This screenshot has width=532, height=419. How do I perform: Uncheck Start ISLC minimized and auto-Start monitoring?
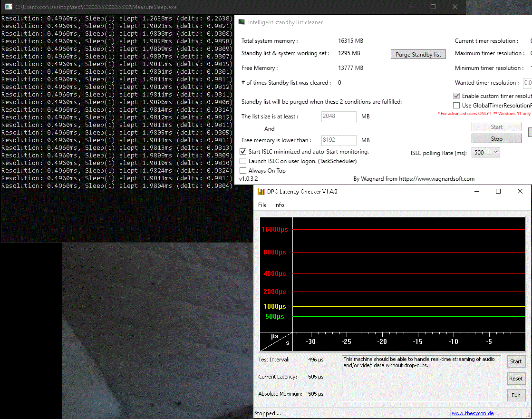[243, 152]
